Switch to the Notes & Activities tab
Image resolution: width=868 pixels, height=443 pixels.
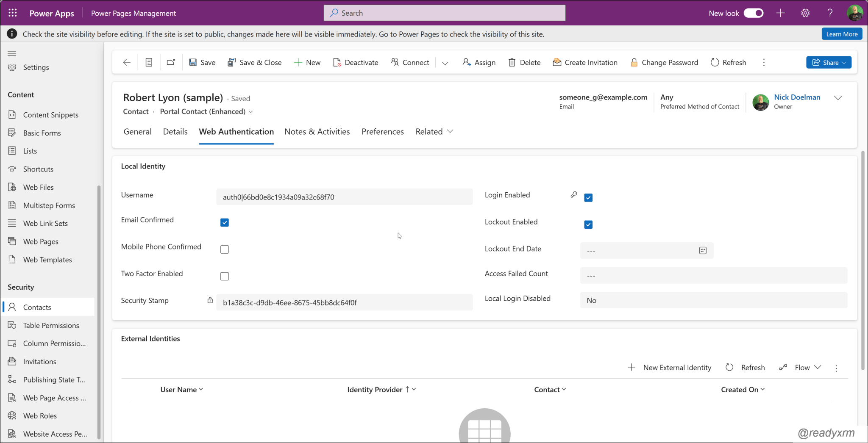pyautogui.click(x=317, y=131)
